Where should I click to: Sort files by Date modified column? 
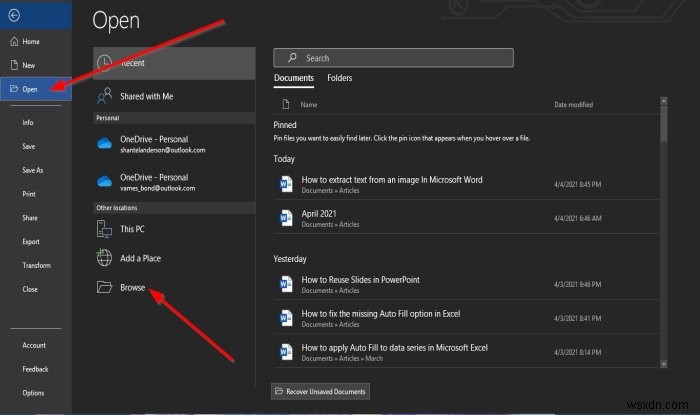coord(574,104)
